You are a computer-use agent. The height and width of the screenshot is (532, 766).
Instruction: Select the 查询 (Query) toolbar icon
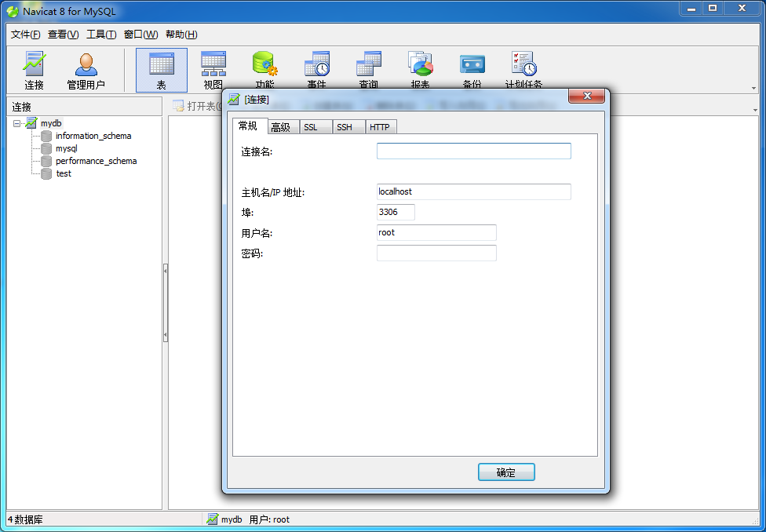(x=368, y=71)
